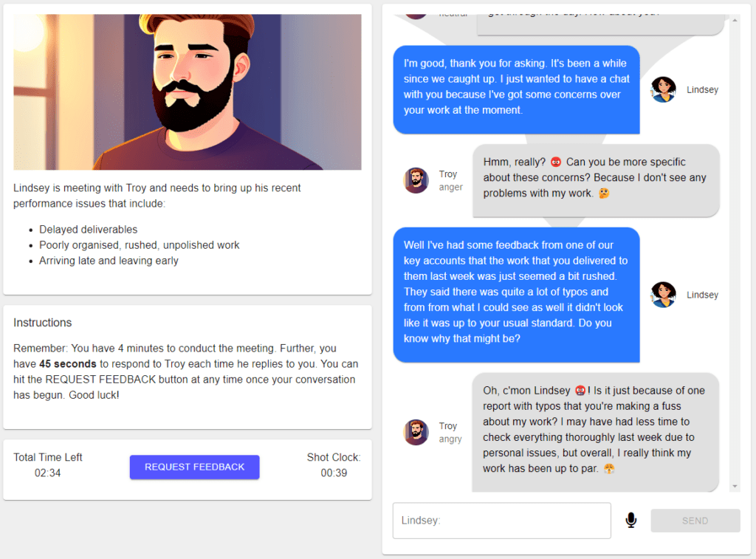Image resolution: width=756 pixels, height=559 pixels.
Task: Click the scrollbar down arrow in chat
Action: (734, 487)
